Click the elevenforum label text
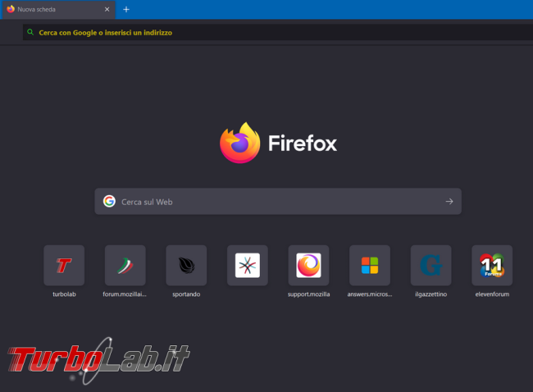The height and width of the screenshot is (392, 533). click(492, 294)
